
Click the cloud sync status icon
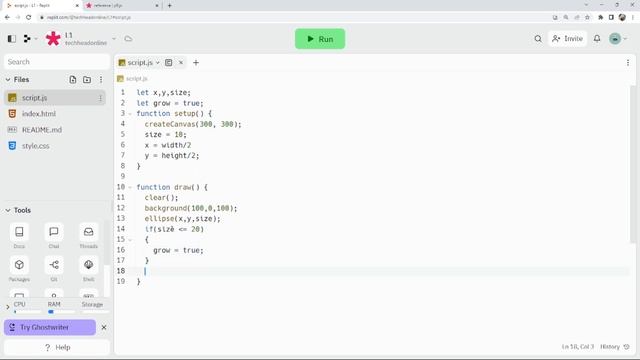(128, 39)
